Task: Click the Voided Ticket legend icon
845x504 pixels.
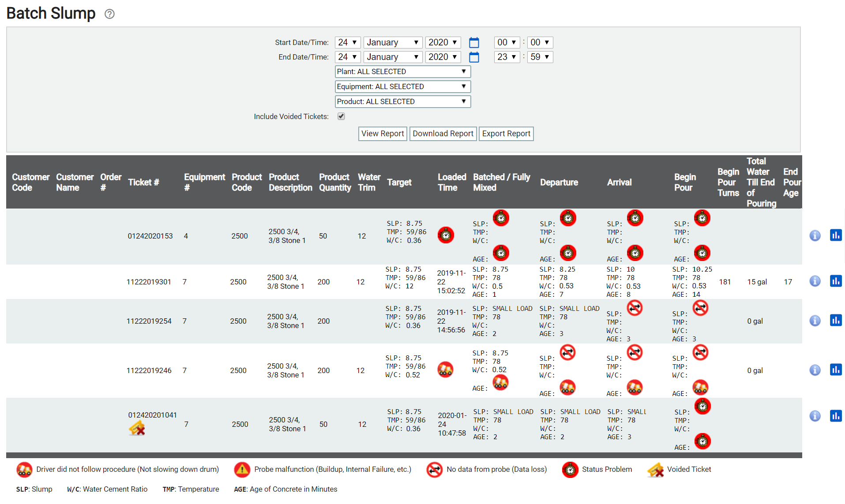Action: coord(655,470)
